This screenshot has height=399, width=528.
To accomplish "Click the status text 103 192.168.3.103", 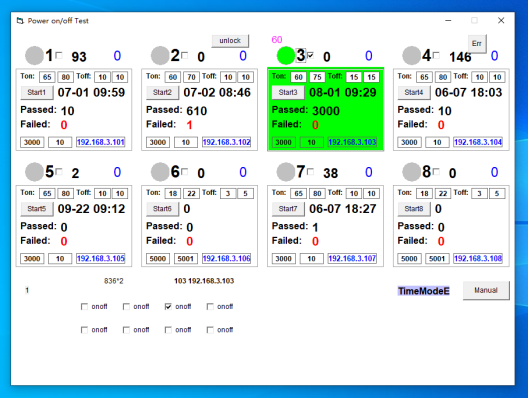I will click(x=204, y=281).
